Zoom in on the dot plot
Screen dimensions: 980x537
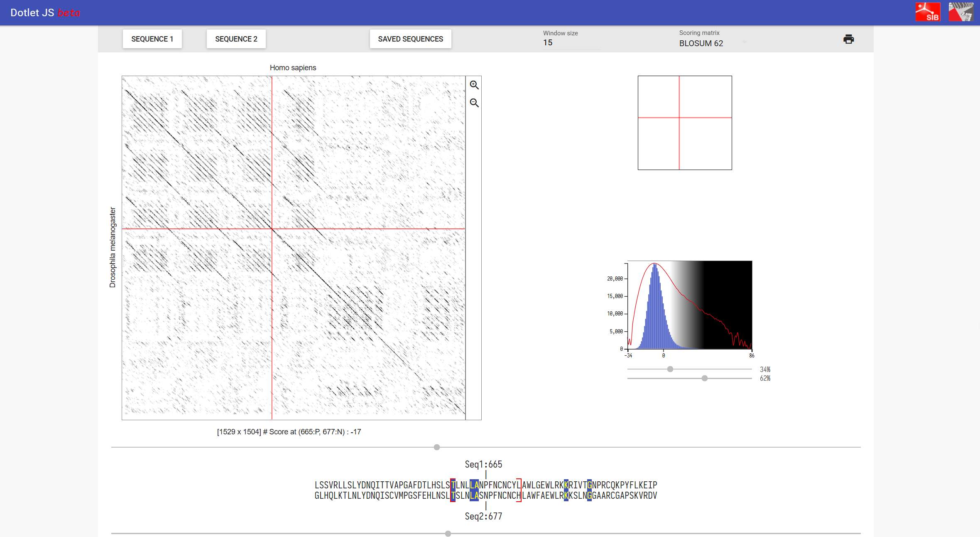(474, 85)
